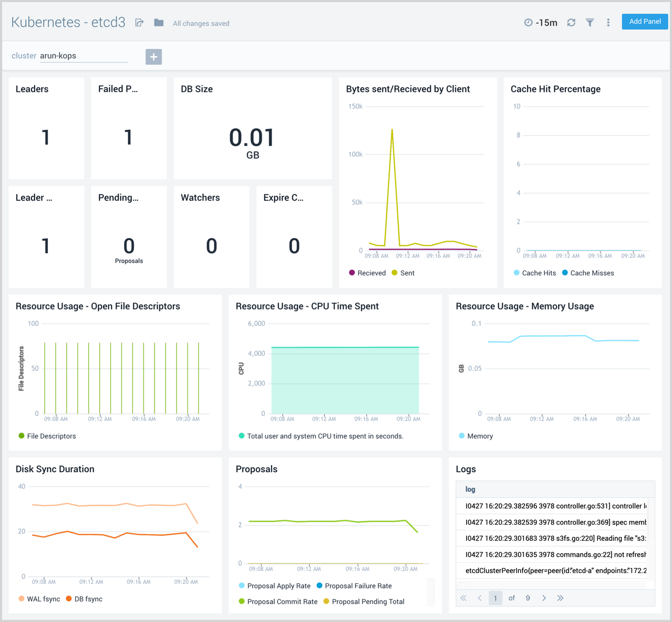The width and height of the screenshot is (672, 622).
Task: Open the folder icon next to title
Action: tap(159, 23)
